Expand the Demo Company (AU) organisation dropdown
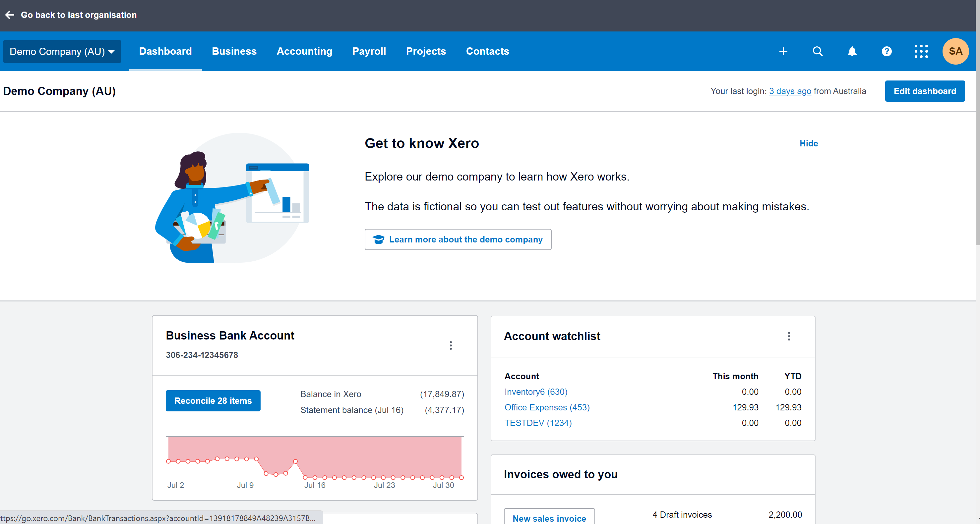 [62, 51]
